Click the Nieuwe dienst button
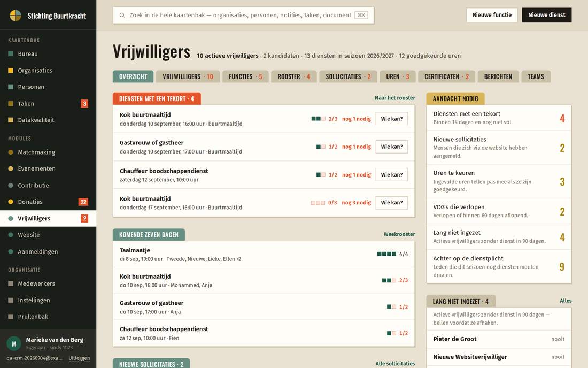Image resolution: width=588 pixels, height=368 pixels. (547, 15)
